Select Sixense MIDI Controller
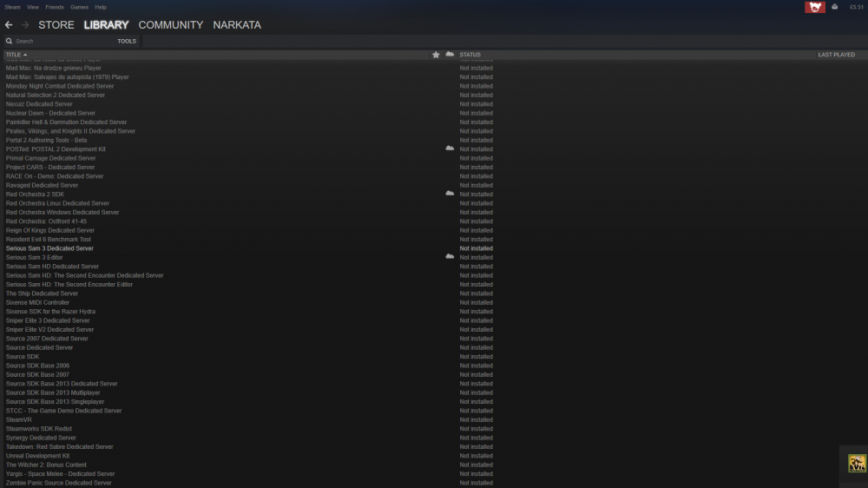Viewport: 868px width, 488px height. click(37, 302)
